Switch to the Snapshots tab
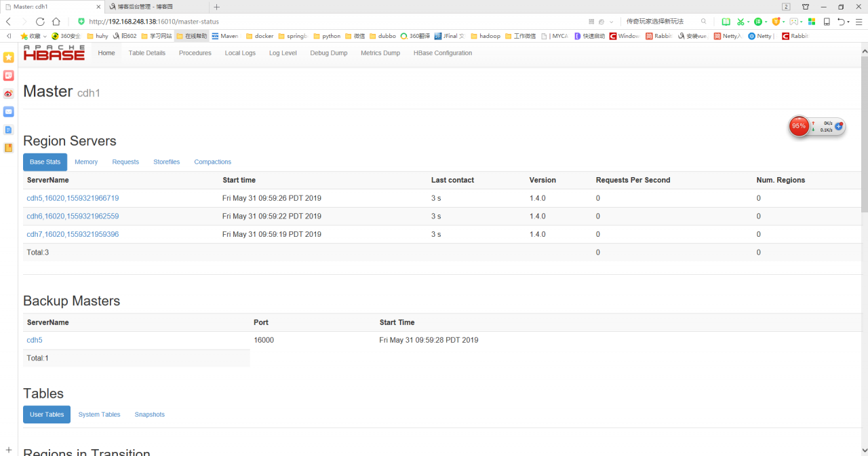The width and height of the screenshot is (868, 456). coord(150,415)
